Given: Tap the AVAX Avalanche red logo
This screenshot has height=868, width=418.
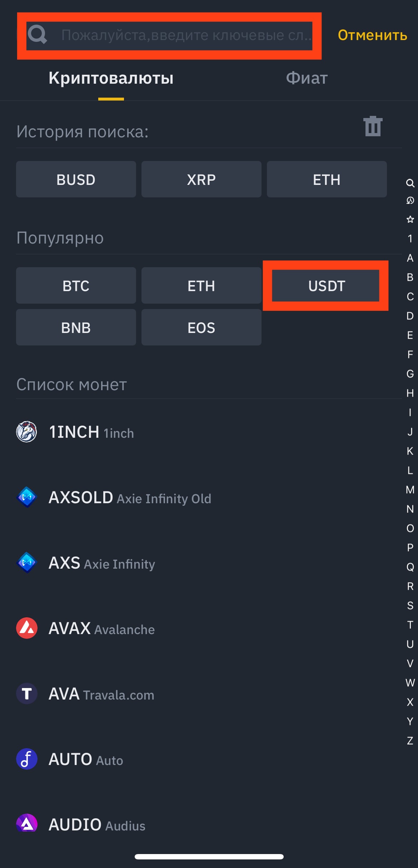Looking at the screenshot, I should 26,628.
